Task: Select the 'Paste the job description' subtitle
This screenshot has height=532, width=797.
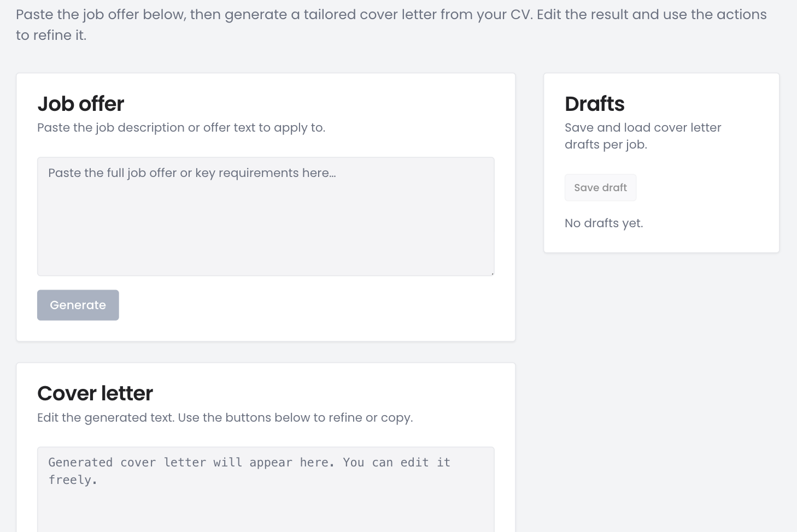Action: pos(181,127)
